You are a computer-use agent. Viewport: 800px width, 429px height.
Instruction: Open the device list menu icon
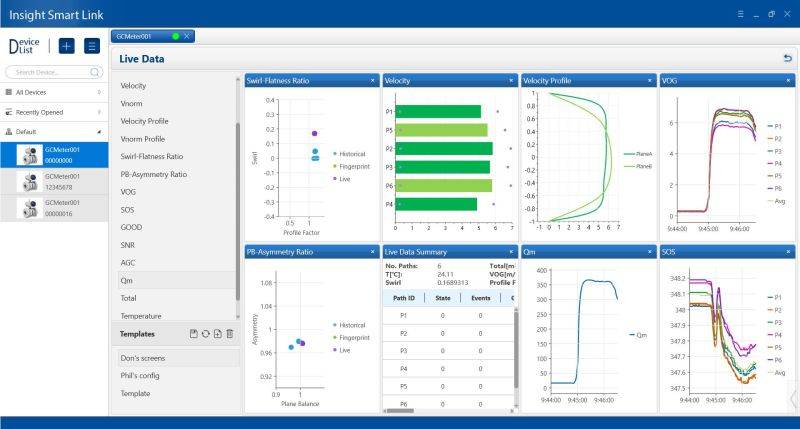point(92,46)
